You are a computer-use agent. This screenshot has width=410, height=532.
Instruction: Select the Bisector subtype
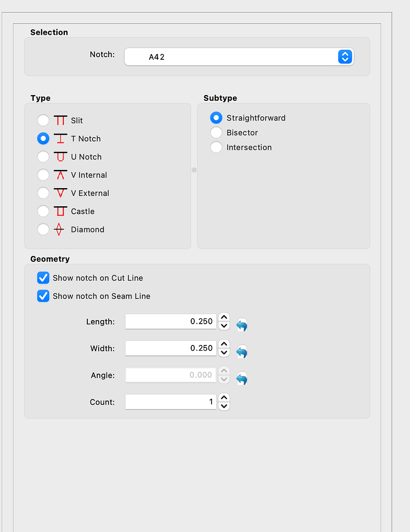[x=216, y=132]
